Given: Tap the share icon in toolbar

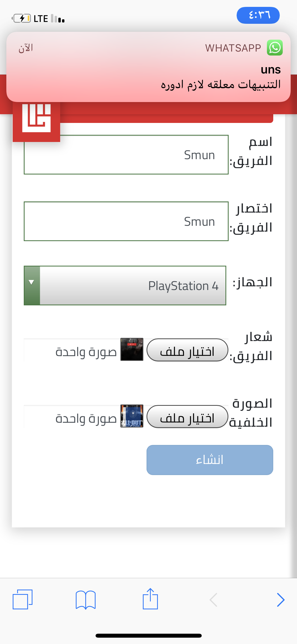Looking at the screenshot, I should point(150,599).
